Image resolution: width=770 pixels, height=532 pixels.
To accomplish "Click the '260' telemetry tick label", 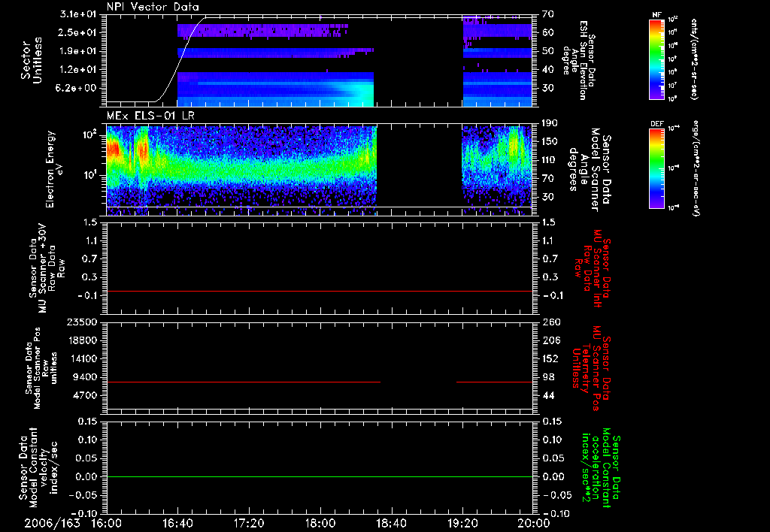I will coord(551,322).
